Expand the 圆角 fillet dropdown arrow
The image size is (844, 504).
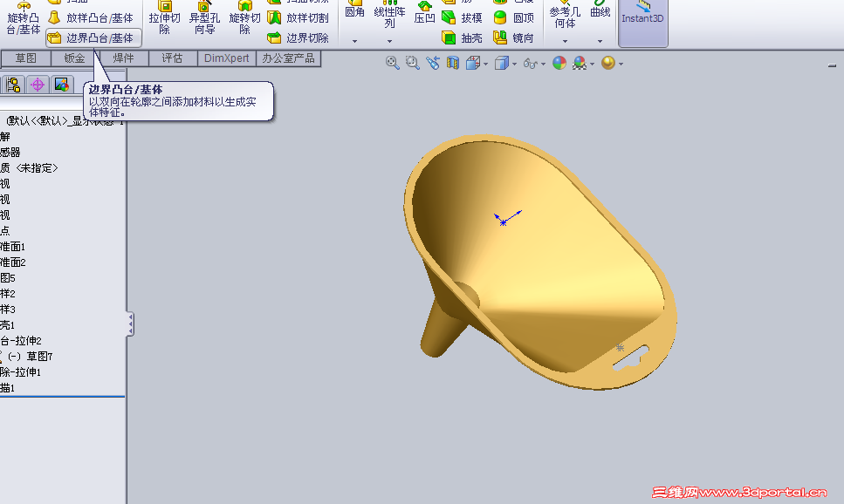pyautogui.click(x=354, y=41)
